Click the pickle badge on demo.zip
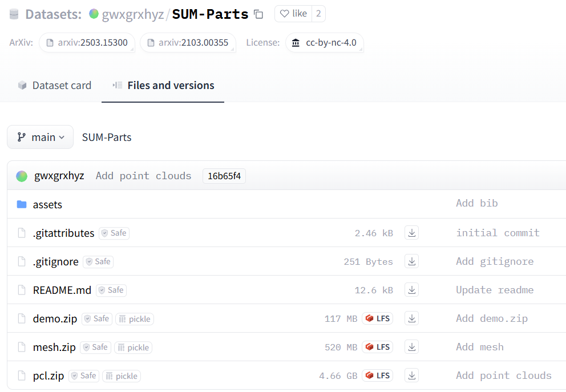Viewport: 566px width, 392px height. pos(135,318)
